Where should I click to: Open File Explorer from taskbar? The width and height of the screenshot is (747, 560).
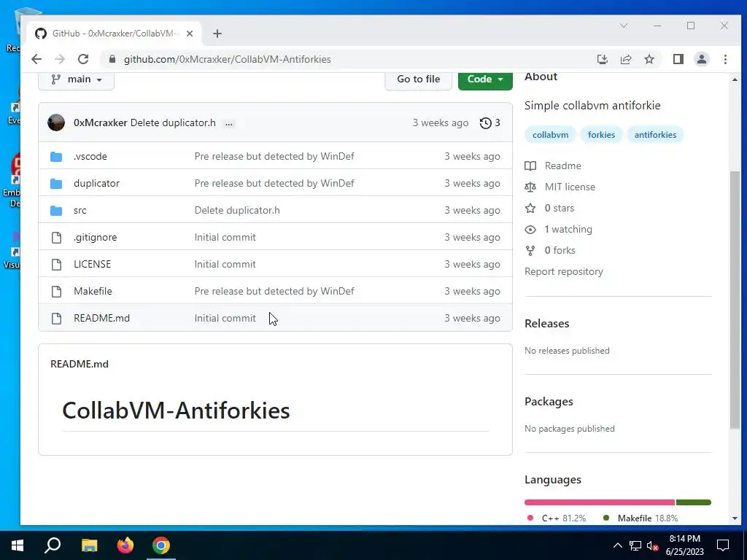click(89, 545)
